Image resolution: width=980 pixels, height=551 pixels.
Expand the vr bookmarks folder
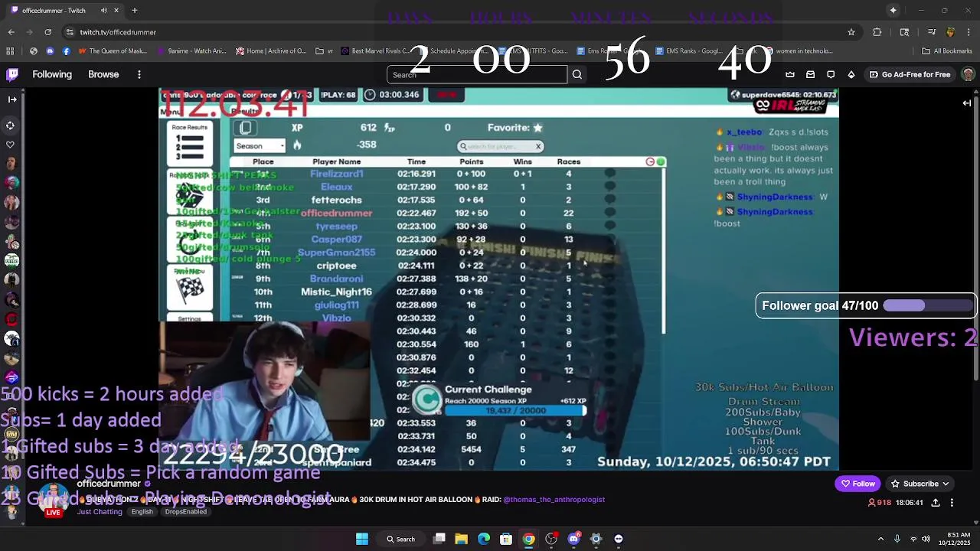pyautogui.click(x=325, y=51)
